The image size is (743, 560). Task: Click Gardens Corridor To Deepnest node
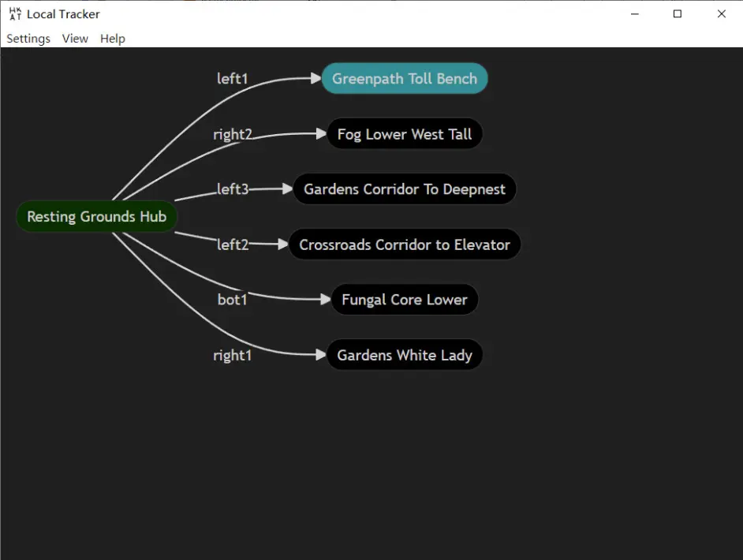point(405,189)
